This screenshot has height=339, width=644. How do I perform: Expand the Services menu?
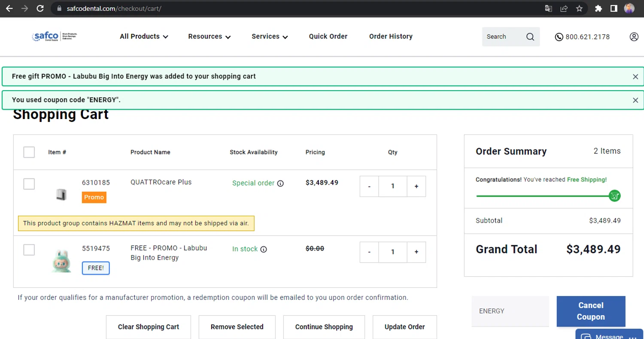[270, 37]
